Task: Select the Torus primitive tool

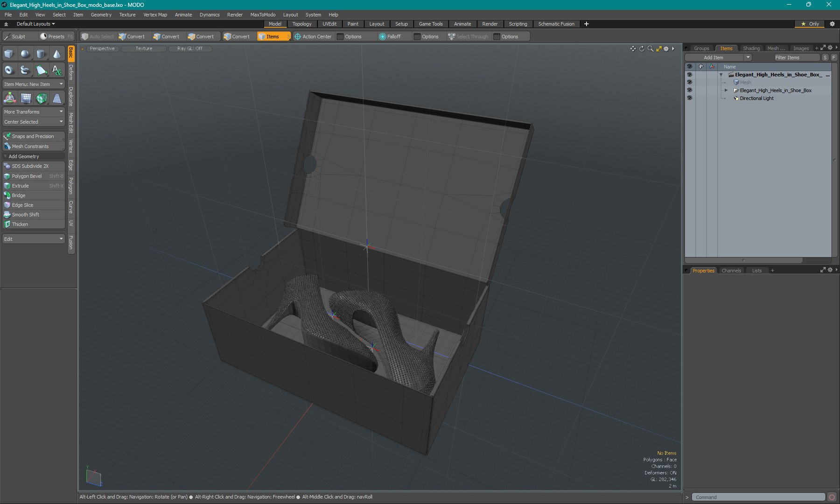Action: 9,70
